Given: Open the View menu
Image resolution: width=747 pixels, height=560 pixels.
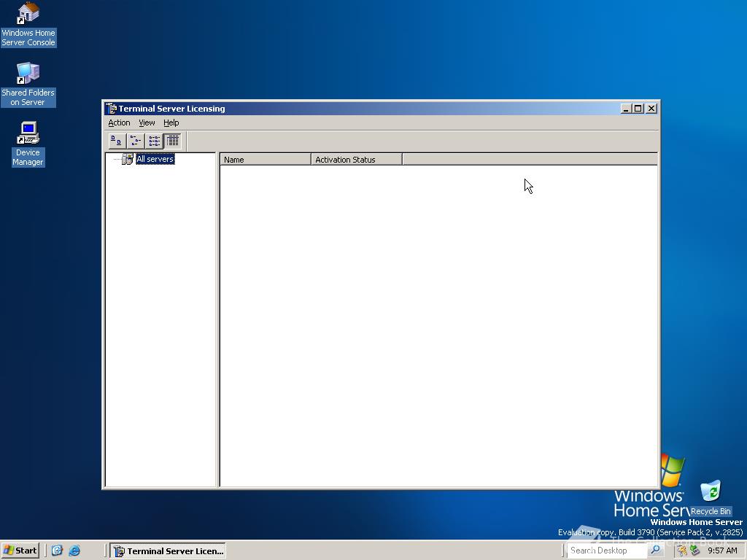Looking at the screenshot, I should [x=147, y=122].
